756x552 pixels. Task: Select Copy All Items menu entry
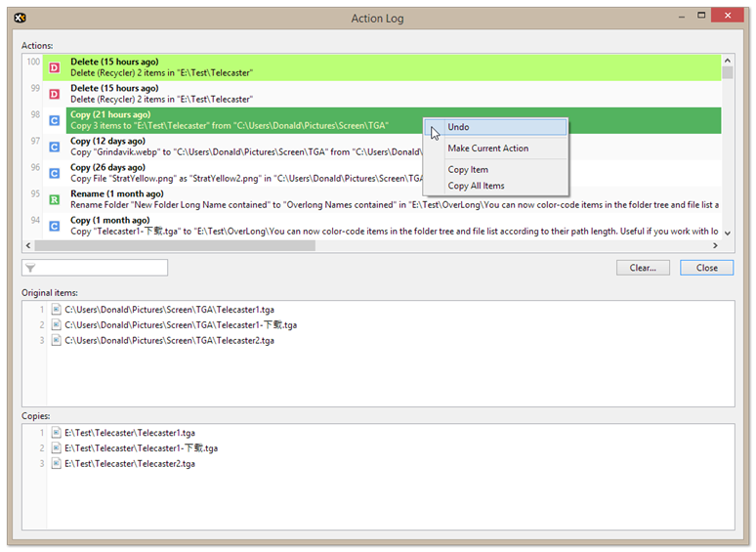pos(476,186)
